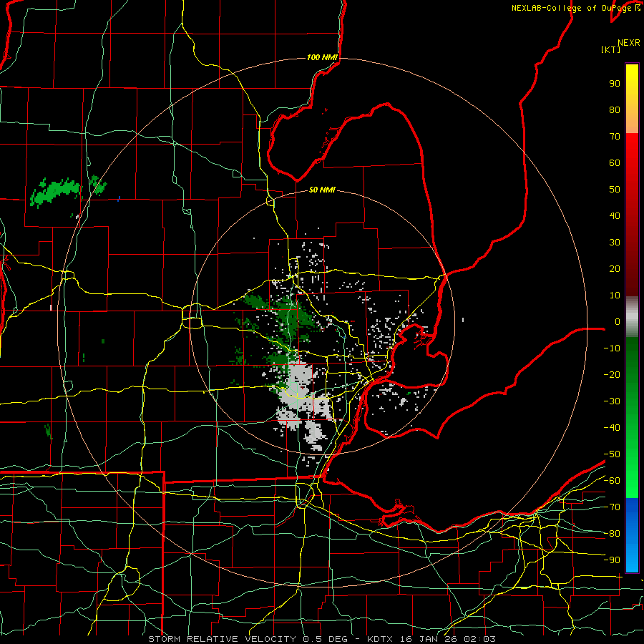Click the gray zero-velocity band of the color bar

[x=632, y=316]
